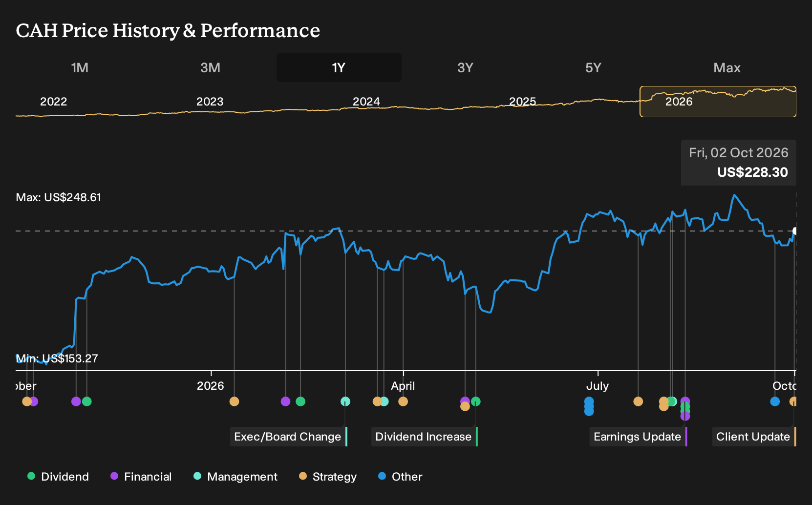Image resolution: width=812 pixels, height=505 pixels.
Task: Toggle the Dividend legend item
Action: [x=58, y=477]
